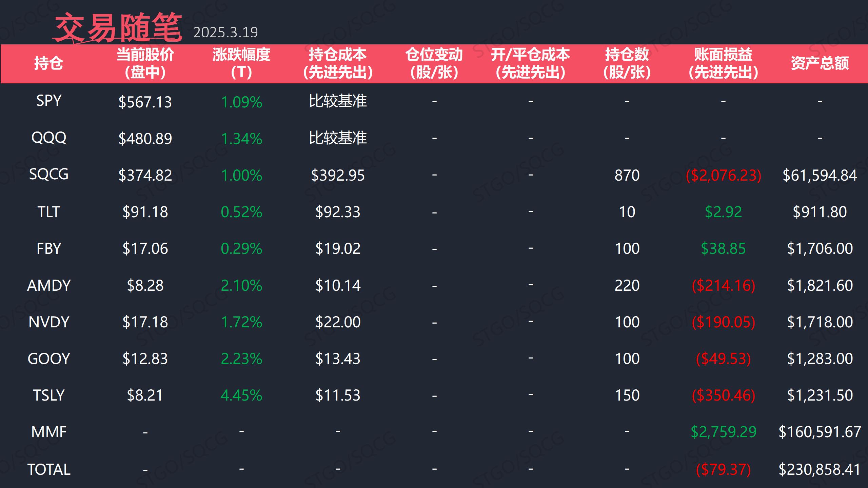Select the 持仓 column header
Screen dimensions: 868x488
point(48,63)
